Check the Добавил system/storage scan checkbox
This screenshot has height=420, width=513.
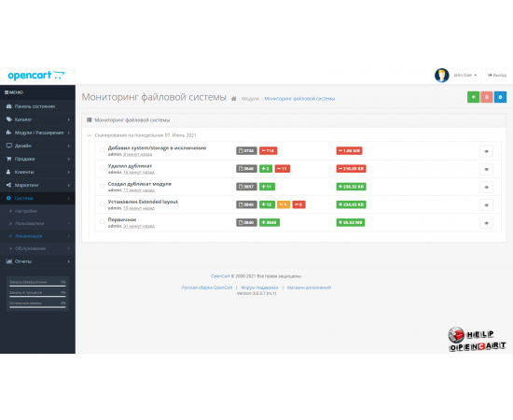(102, 150)
